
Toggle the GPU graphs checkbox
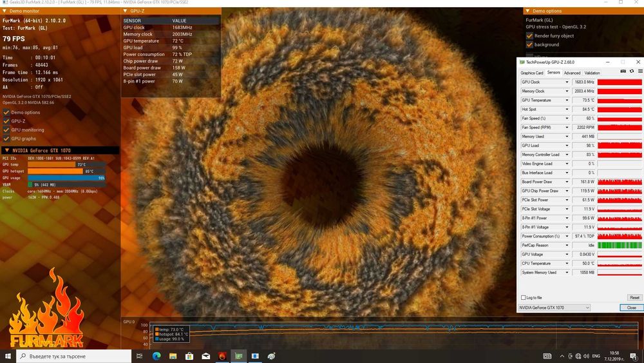click(x=6, y=139)
